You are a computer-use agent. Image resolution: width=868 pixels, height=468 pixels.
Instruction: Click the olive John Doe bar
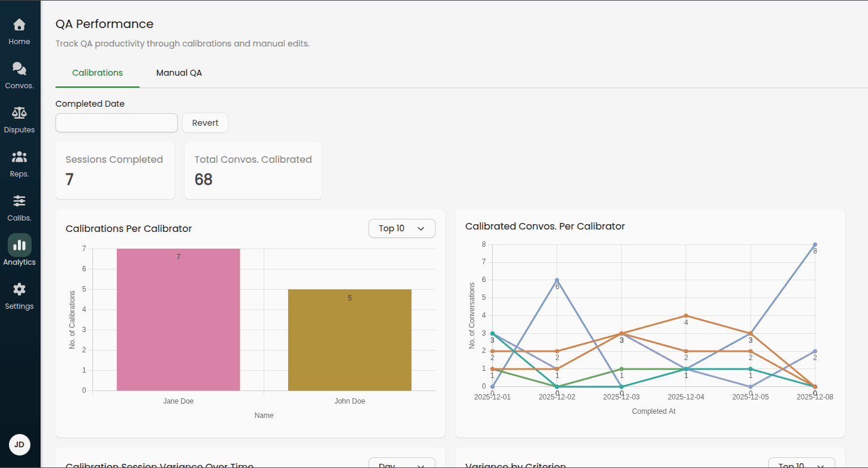(350, 340)
